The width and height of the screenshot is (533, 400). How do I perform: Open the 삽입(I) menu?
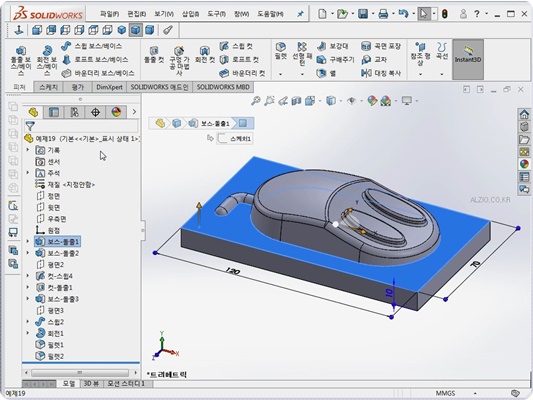[190, 14]
